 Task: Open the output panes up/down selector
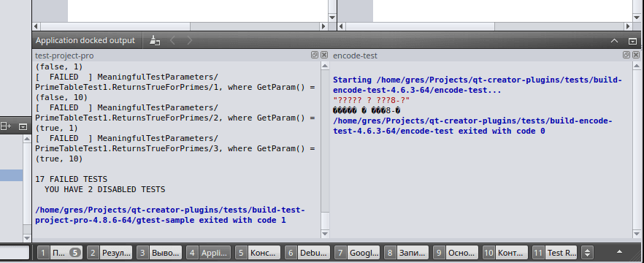tap(588, 252)
